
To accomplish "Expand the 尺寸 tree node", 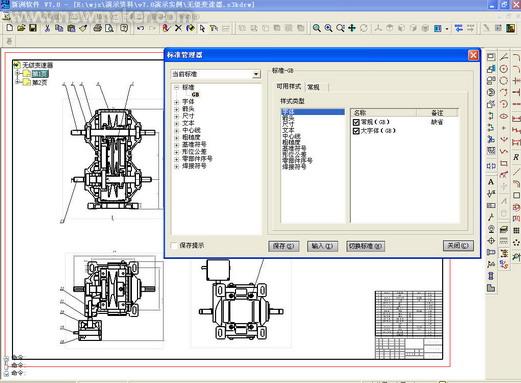I will point(176,116).
